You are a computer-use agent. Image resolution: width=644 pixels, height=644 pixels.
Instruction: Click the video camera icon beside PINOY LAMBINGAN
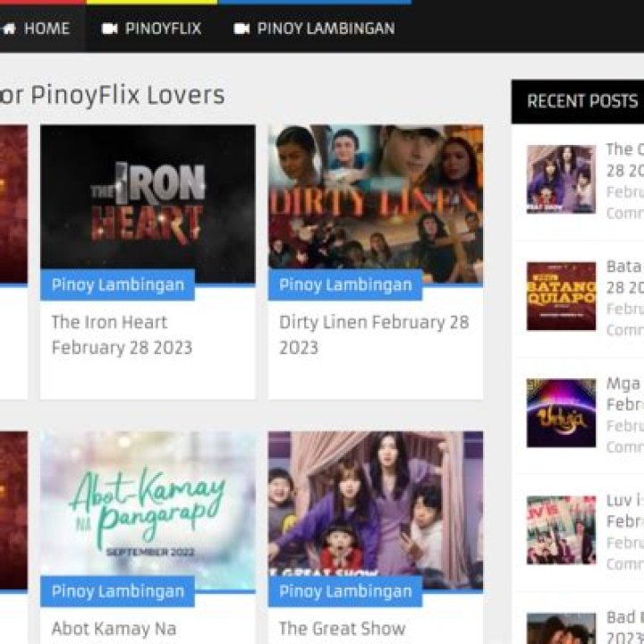(241, 29)
